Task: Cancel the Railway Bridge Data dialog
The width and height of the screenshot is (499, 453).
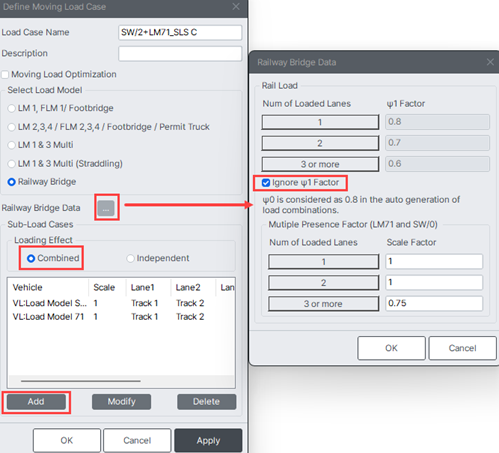Action: coord(462,348)
